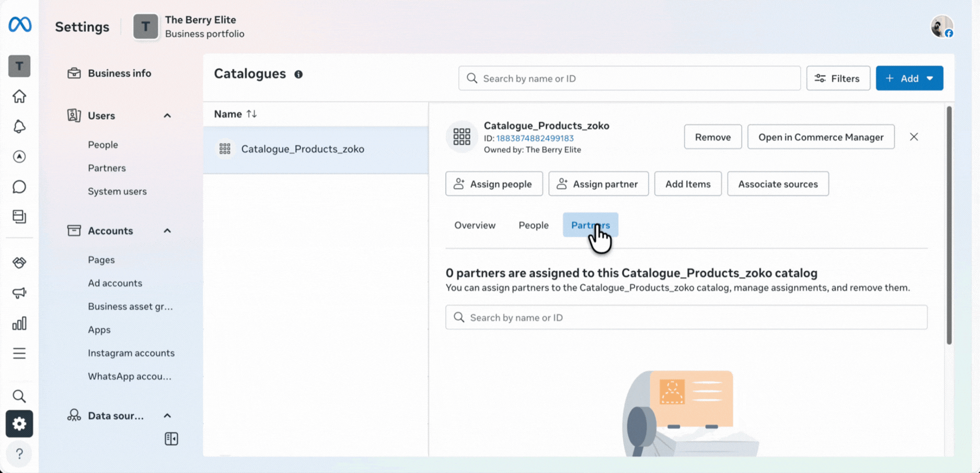The image size is (980, 473).
Task: Click the Settings gear icon
Action: (19, 423)
